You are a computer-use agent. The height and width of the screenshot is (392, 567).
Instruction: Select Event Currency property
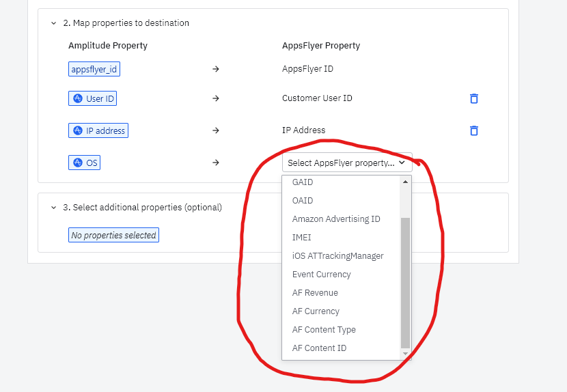coord(321,275)
